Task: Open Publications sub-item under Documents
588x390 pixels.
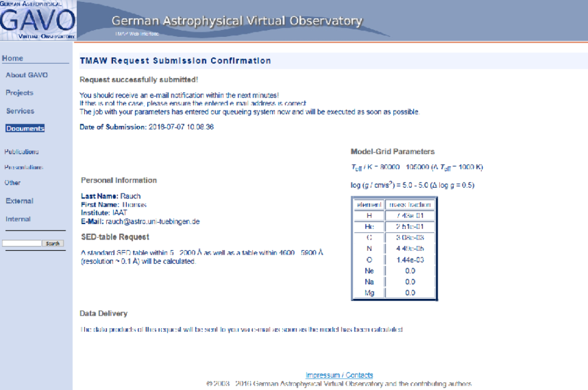Action: click(21, 152)
